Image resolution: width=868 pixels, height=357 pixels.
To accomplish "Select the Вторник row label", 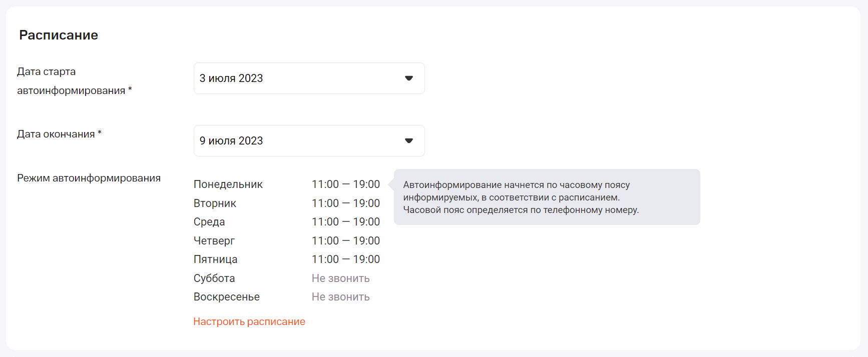I will pyautogui.click(x=215, y=203).
